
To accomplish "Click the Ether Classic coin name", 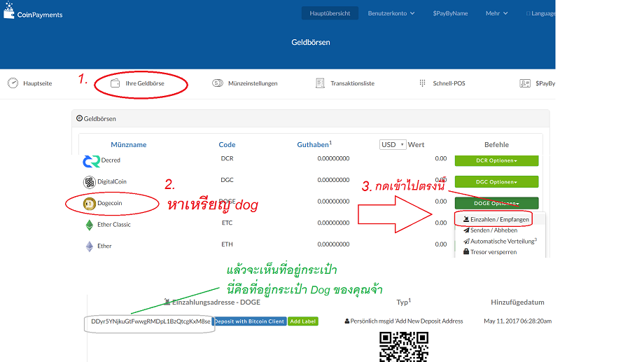I will (114, 224).
